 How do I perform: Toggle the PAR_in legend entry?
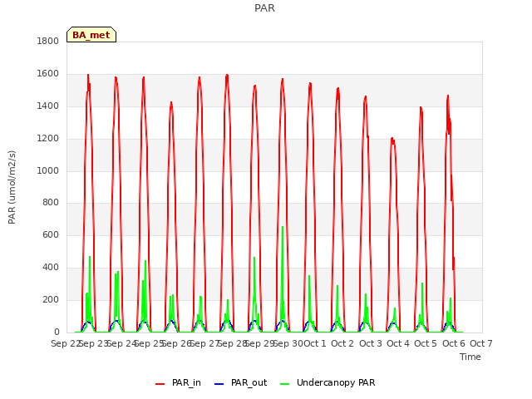tap(178, 382)
